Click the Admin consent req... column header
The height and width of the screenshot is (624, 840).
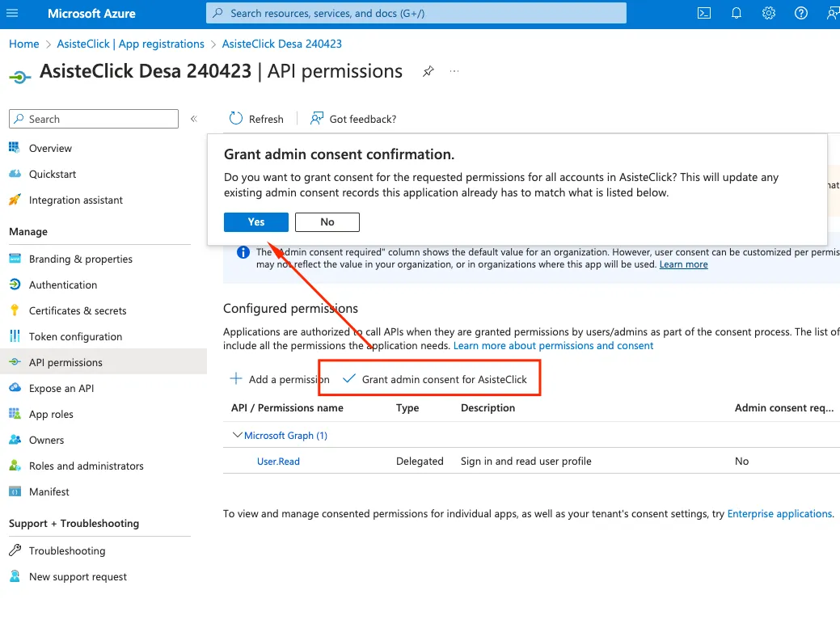click(784, 407)
